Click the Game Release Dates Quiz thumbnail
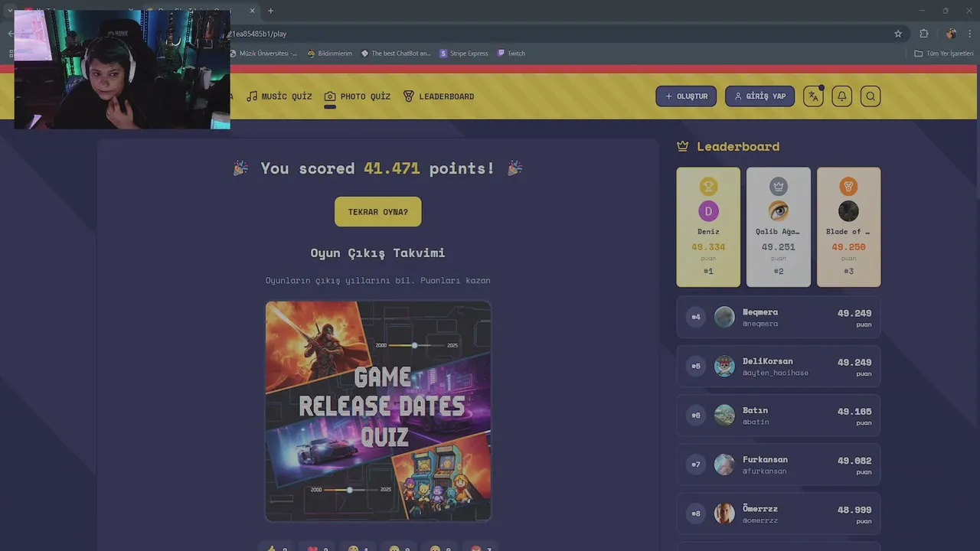This screenshot has width=980, height=551. pos(378,411)
